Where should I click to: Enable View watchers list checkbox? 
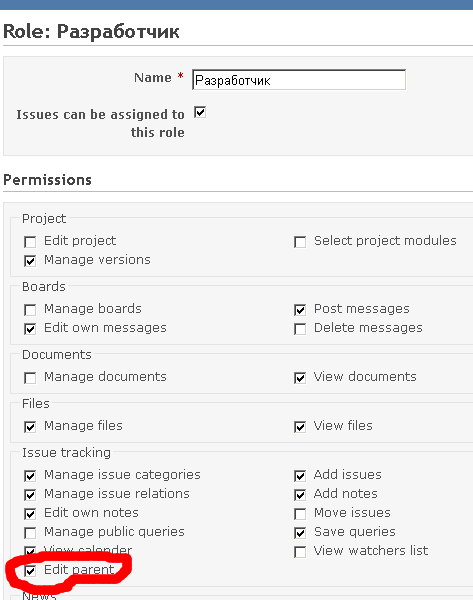(300, 552)
